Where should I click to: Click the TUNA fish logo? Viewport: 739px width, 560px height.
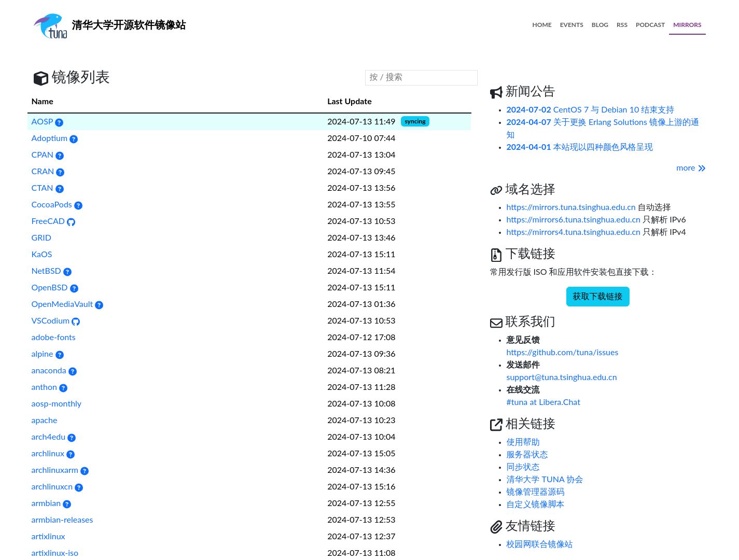50,26
